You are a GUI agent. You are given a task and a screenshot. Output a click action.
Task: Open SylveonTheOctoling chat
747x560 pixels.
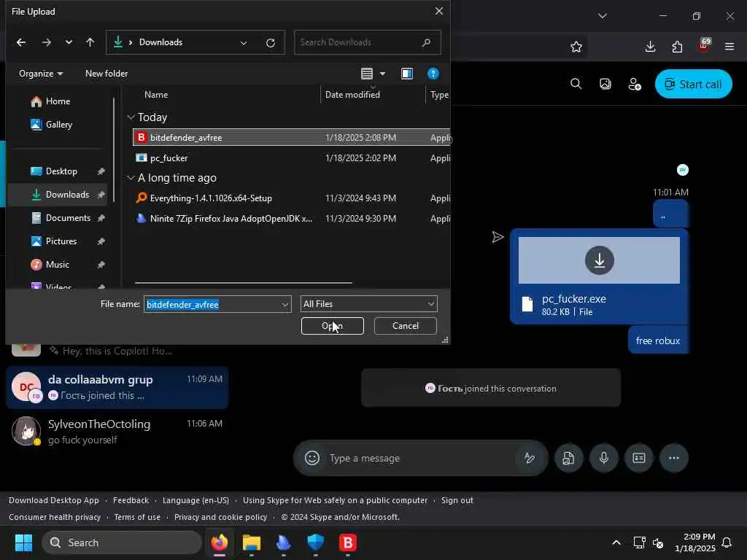[117, 432]
